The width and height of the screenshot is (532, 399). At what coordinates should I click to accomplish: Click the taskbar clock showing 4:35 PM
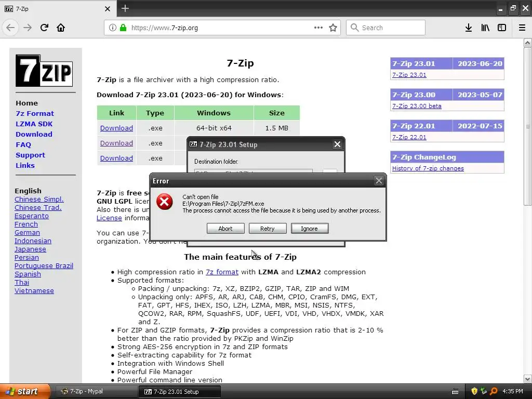pyautogui.click(x=513, y=391)
